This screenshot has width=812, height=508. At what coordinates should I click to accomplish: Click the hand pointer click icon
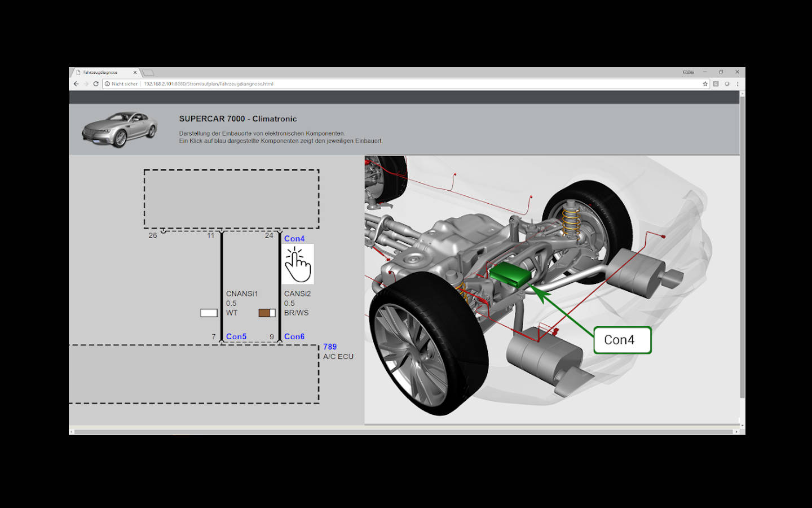pos(298,264)
